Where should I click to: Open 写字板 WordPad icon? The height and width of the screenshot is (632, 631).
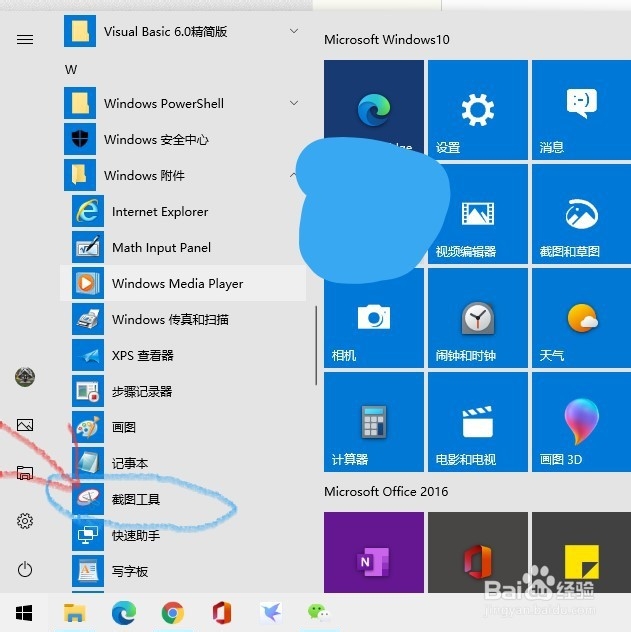click(x=88, y=571)
